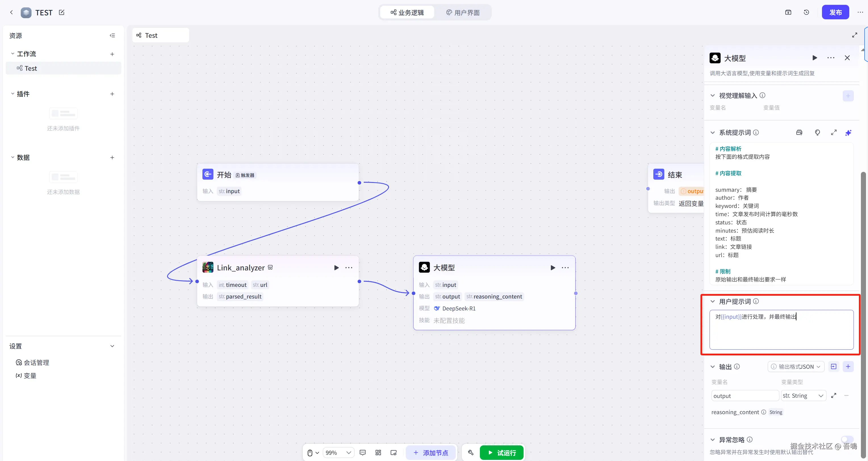Open the 输出格式JSON dropdown

[796, 367]
